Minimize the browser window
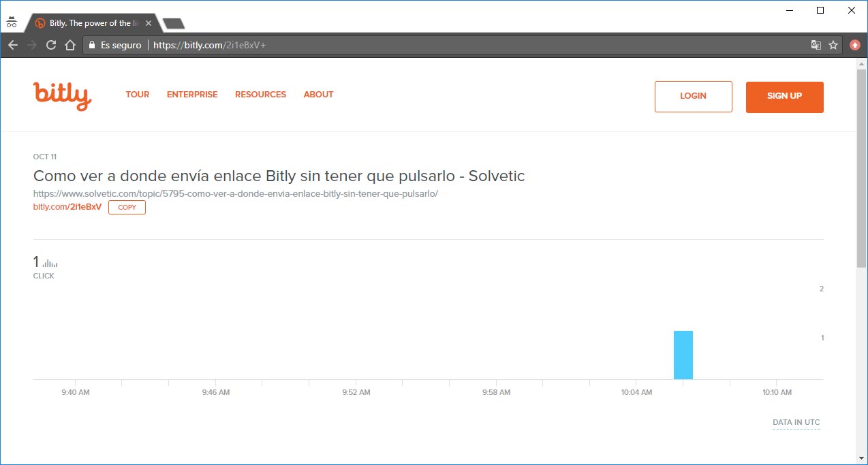 coord(790,10)
